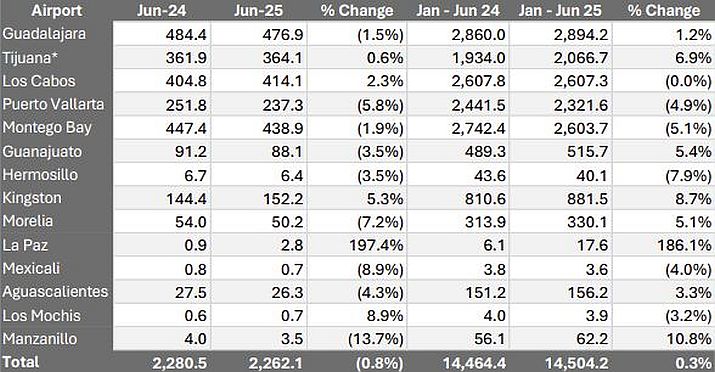Click La Paz 197.4% change cell
This screenshot has width=715, height=372.
(376, 245)
